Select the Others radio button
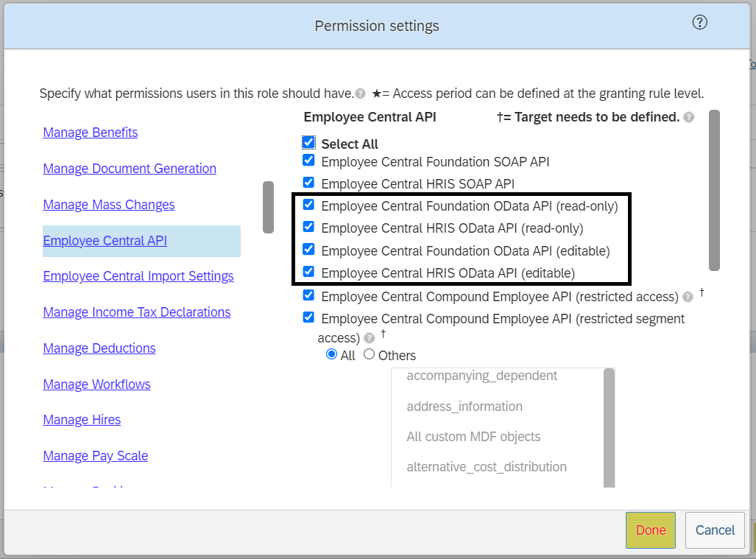 [370, 354]
